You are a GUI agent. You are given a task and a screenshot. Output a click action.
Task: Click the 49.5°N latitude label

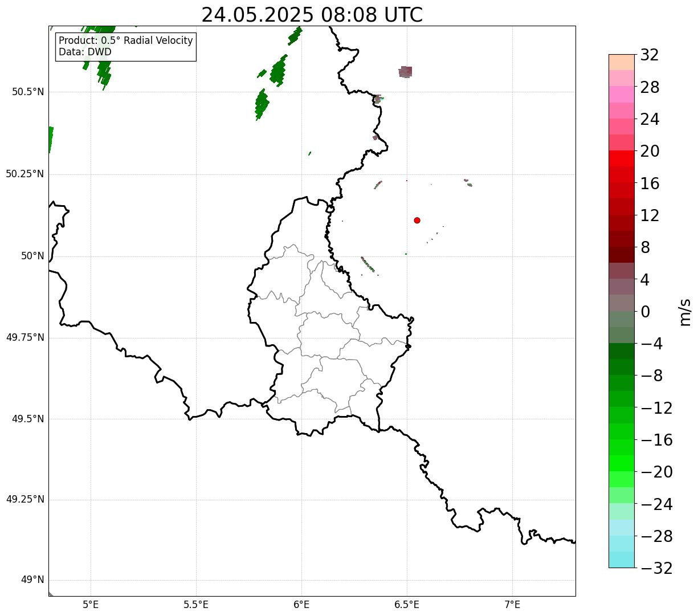tap(28, 419)
